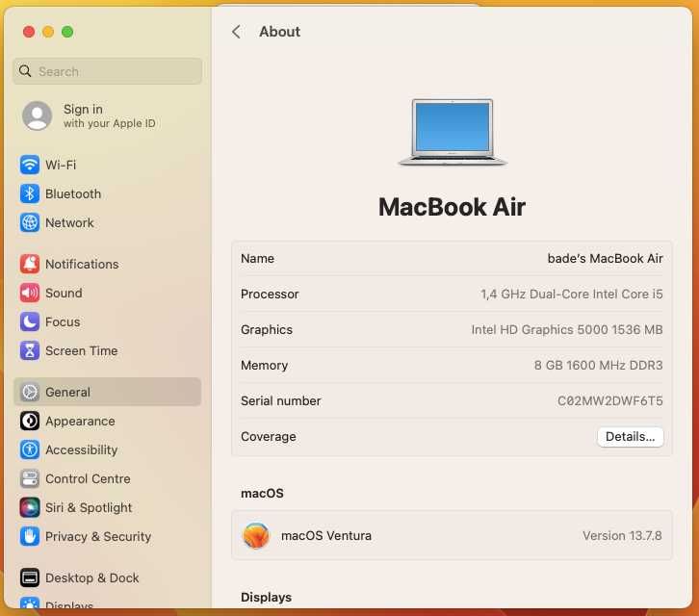Screen dimensions: 699x616
Task: Click the "Displays" section heading
Action: (x=266, y=598)
